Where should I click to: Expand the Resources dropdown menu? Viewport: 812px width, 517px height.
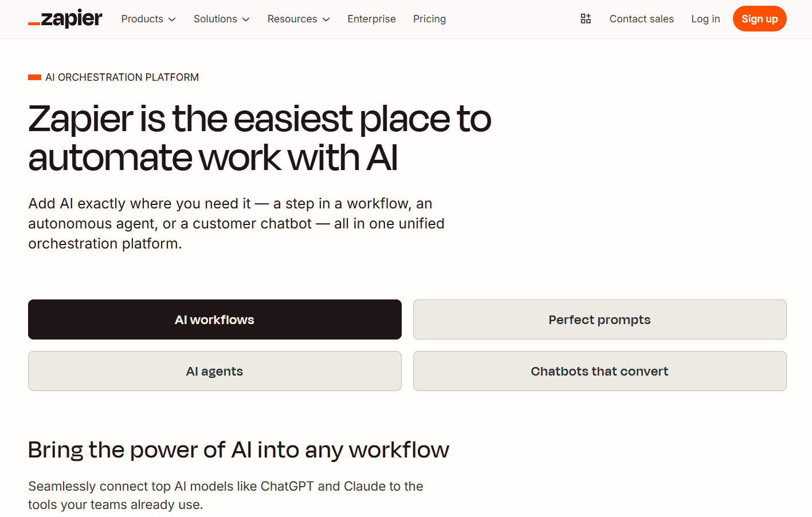pos(299,19)
